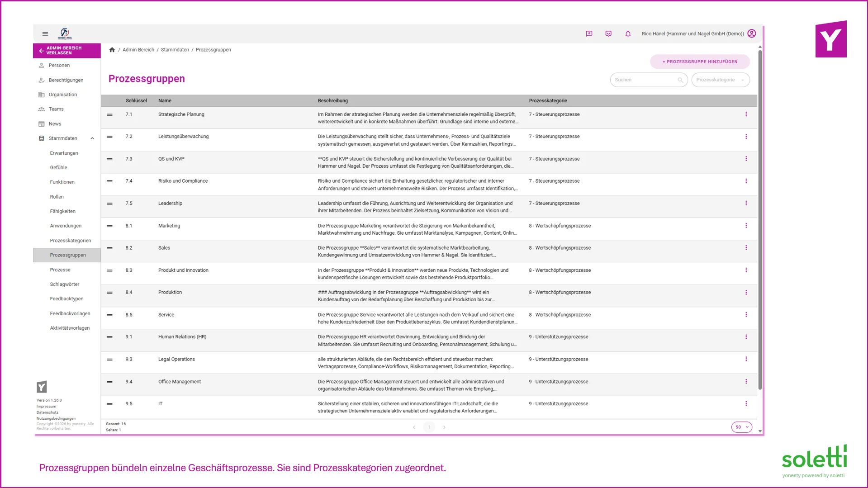The height and width of the screenshot is (488, 868).
Task: Select page 1 in pagination
Action: pyautogui.click(x=429, y=427)
